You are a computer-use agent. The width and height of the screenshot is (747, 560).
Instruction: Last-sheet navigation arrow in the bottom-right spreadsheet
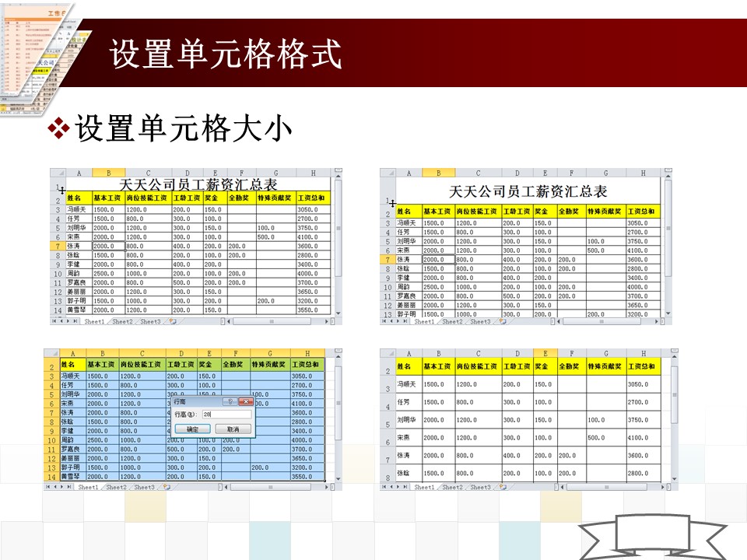405,487
